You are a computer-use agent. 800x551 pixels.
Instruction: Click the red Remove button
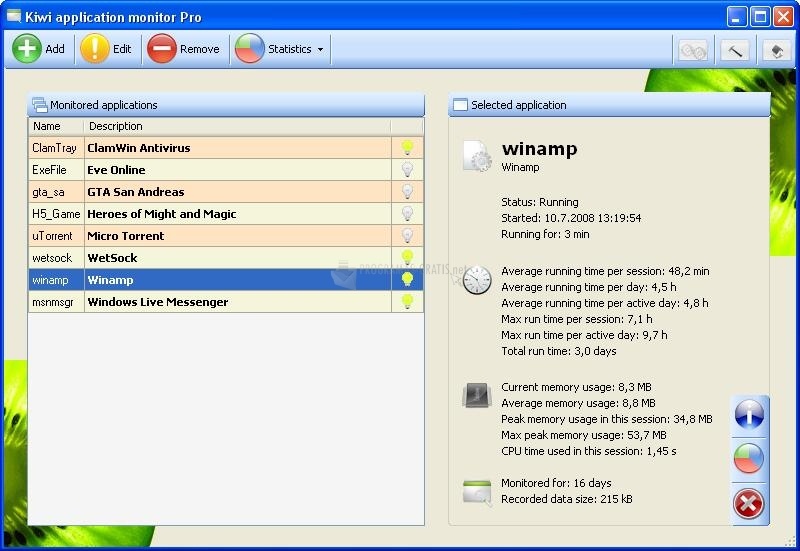point(184,49)
